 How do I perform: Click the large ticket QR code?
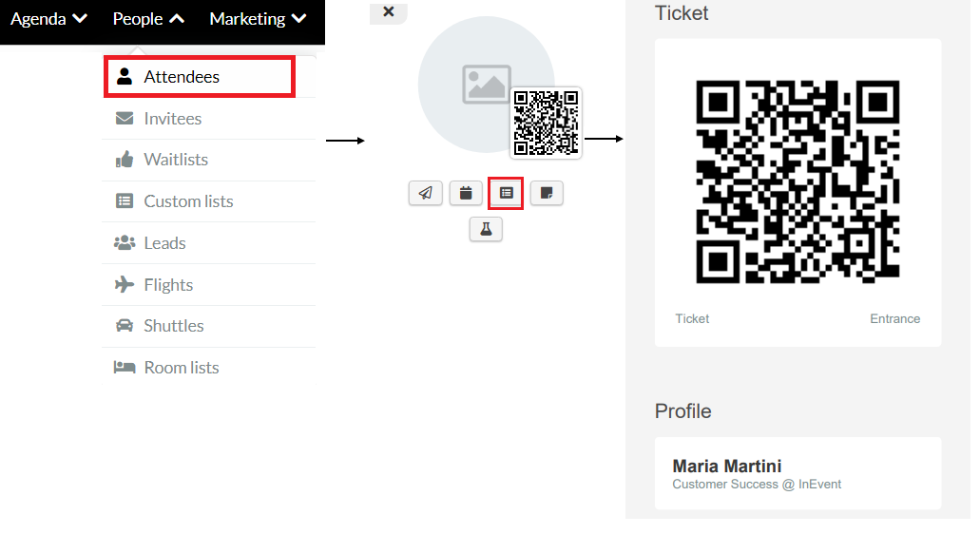pos(798,181)
